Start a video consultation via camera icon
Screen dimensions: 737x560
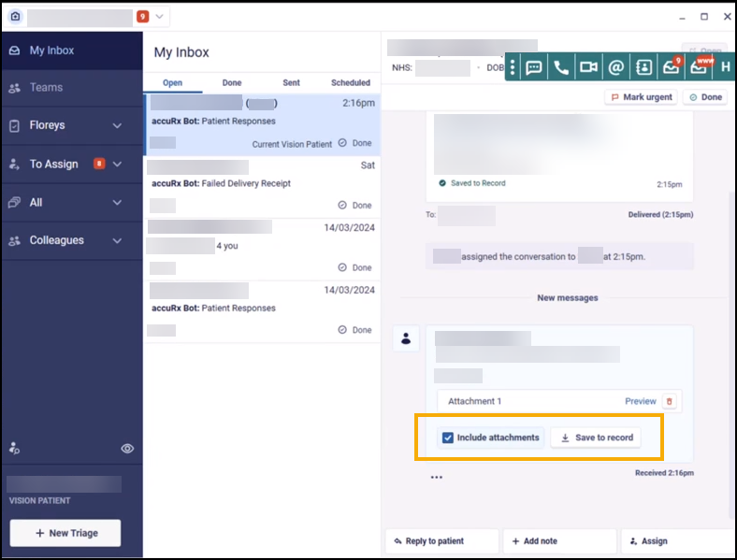pos(588,67)
